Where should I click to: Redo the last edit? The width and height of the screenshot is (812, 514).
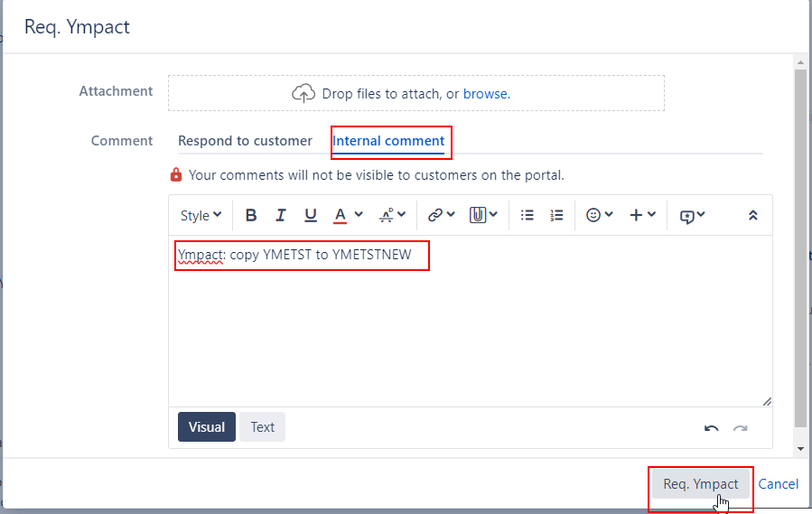tap(741, 428)
